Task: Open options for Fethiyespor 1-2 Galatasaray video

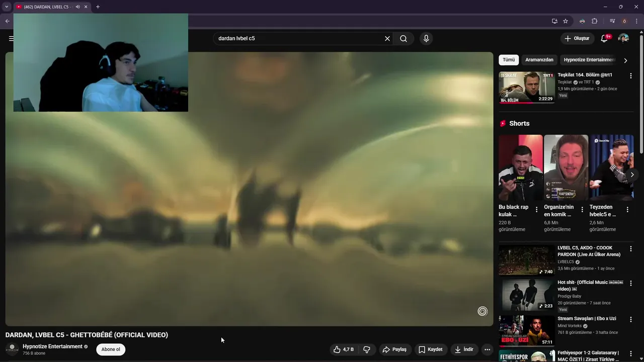Action: click(x=630, y=353)
